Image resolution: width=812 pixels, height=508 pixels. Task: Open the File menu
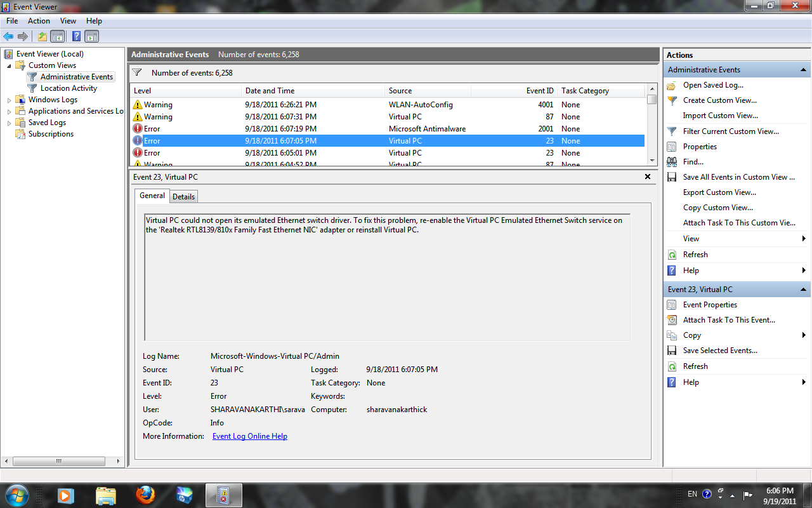11,21
